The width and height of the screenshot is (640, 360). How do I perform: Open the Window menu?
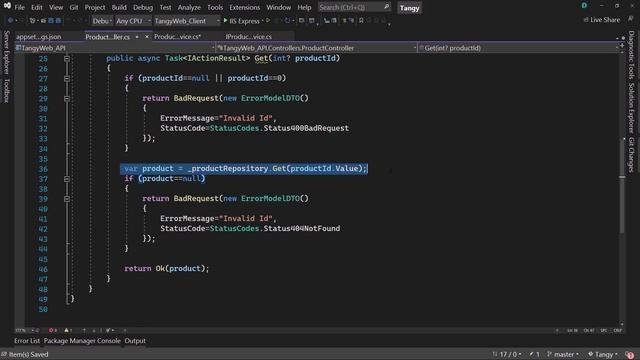point(278,7)
